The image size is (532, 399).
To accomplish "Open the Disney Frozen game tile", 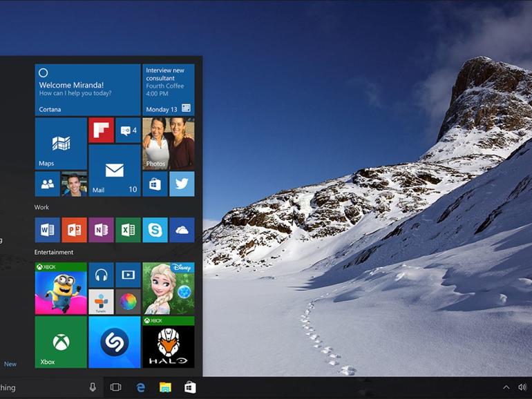I will (169, 289).
